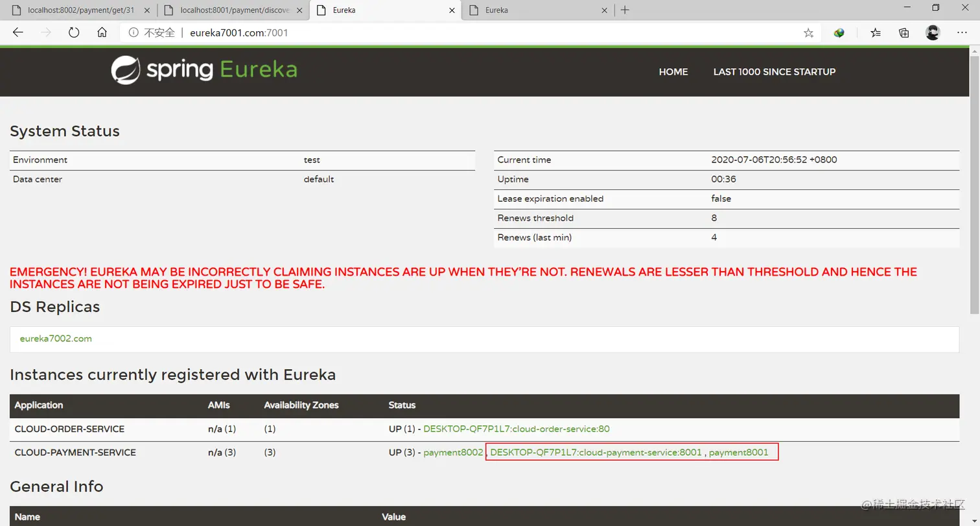
Task: Click the System Status heading
Action: (65, 131)
